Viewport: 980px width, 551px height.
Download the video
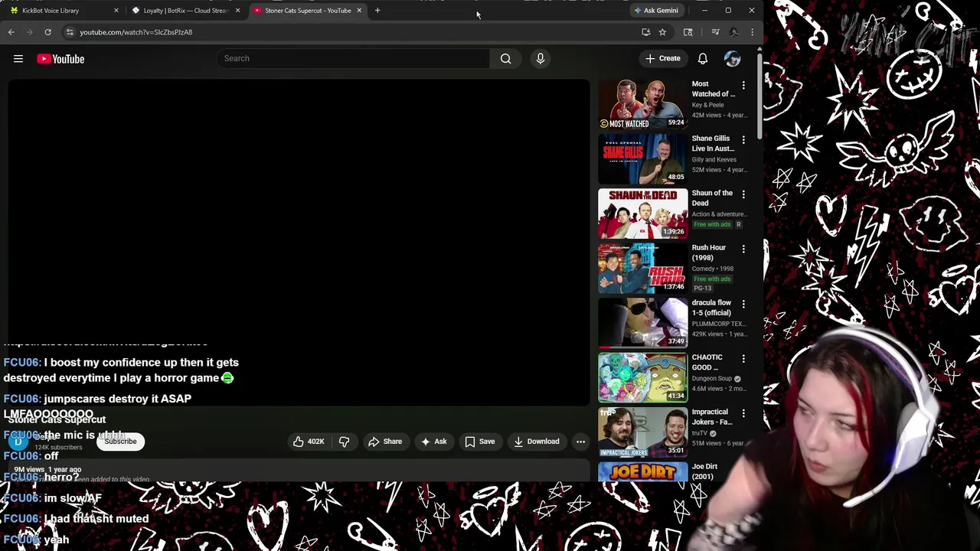(x=537, y=442)
